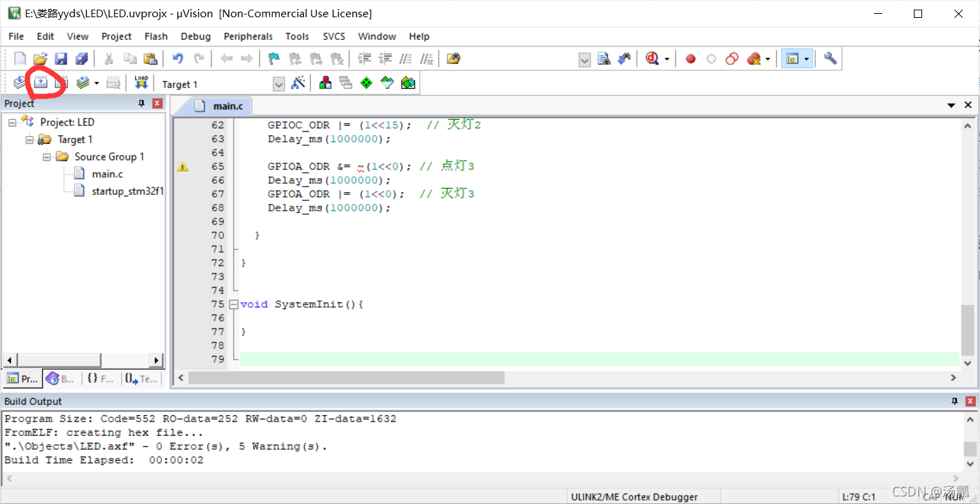Switch to the Functions panel tab

point(101,379)
